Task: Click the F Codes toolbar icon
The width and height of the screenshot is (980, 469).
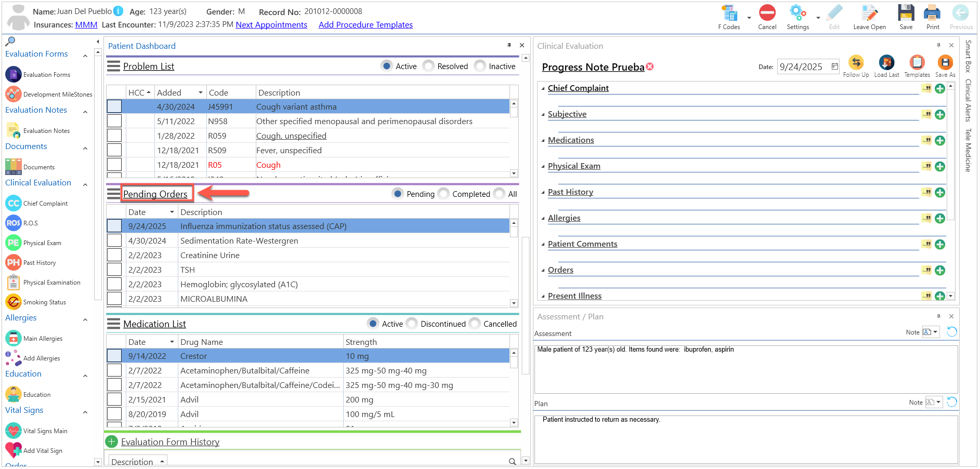Action: [729, 13]
